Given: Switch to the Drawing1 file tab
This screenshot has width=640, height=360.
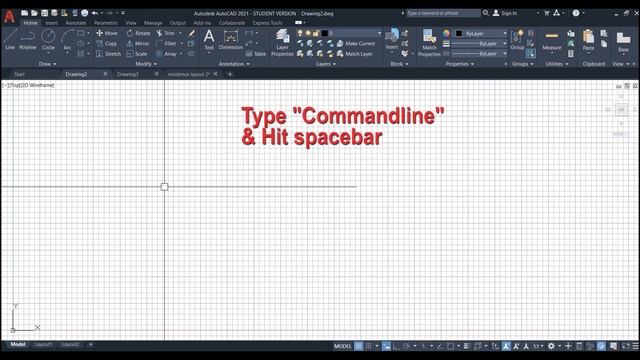Looking at the screenshot, I should [128, 74].
